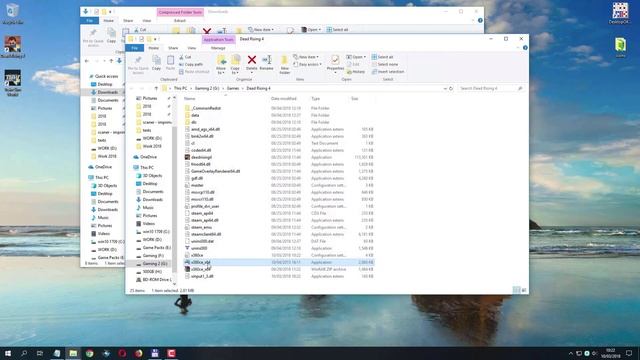This screenshot has width=640, height=360.
Task: Click the Copy icon in Dead Rising 4 ribbon
Action: tap(156, 63)
